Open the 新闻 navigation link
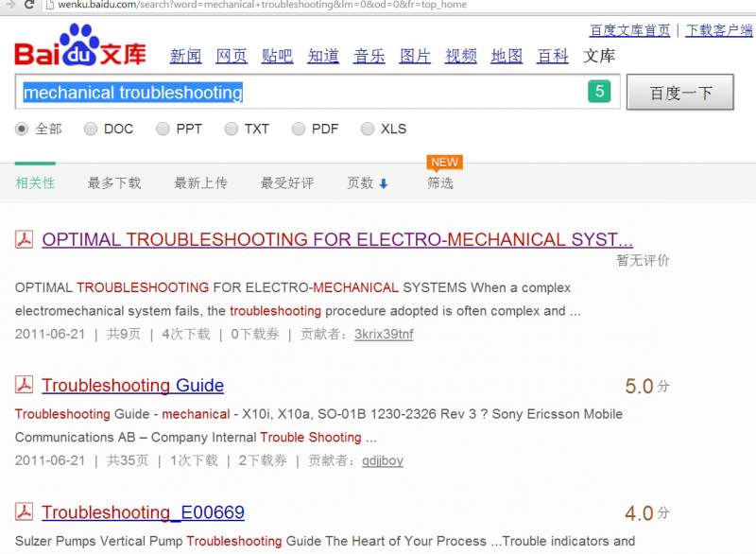The height and width of the screenshot is (554, 756). pos(185,56)
